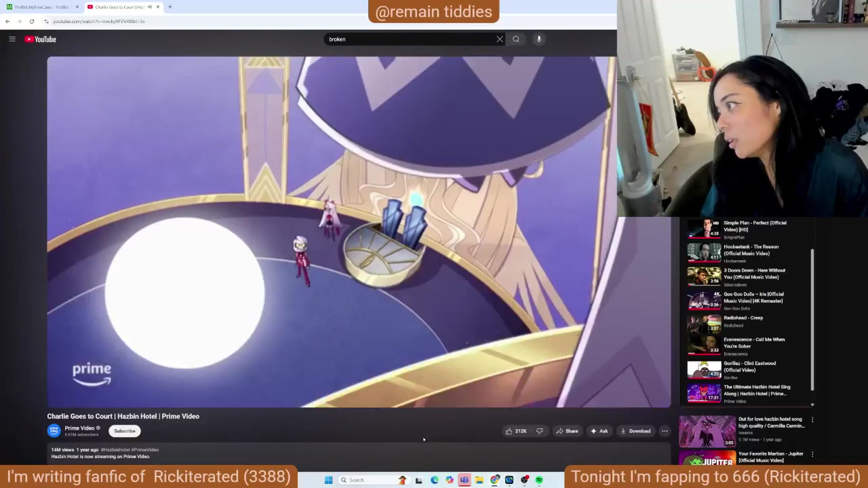
Task: Open the Prime Video channel avatar
Action: click(54, 431)
